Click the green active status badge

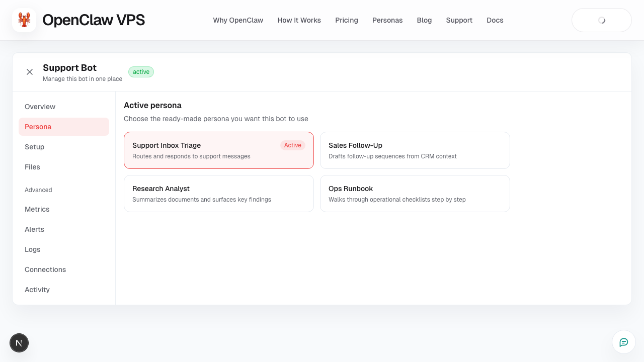141,71
